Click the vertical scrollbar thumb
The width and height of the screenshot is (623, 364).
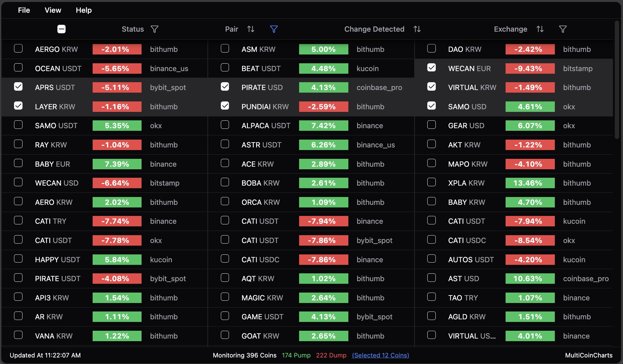pyautogui.click(x=616, y=80)
